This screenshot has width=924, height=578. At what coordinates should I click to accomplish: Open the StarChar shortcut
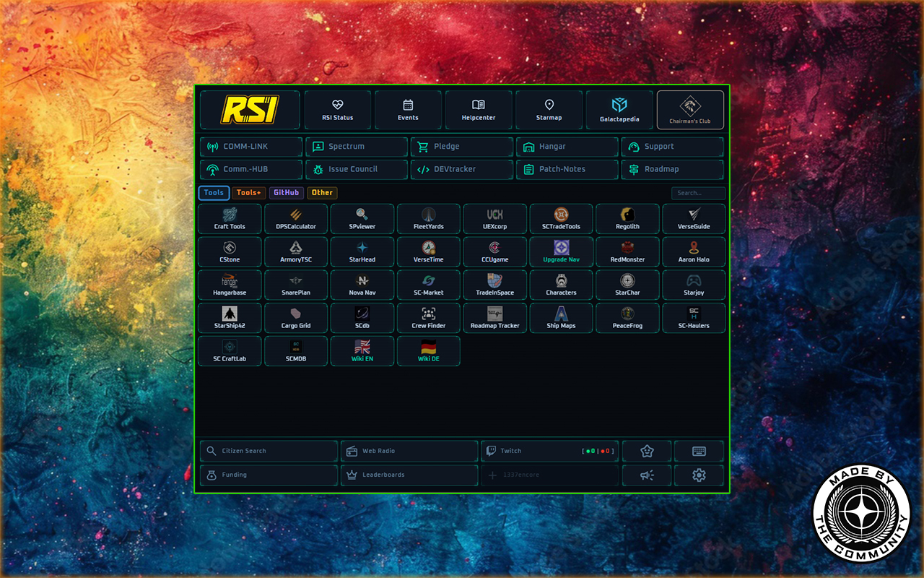tap(628, 285)
